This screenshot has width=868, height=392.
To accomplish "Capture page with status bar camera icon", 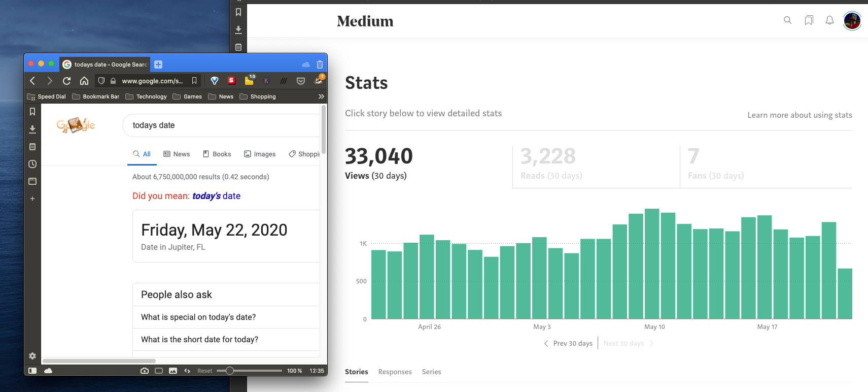I will [145, 371].
